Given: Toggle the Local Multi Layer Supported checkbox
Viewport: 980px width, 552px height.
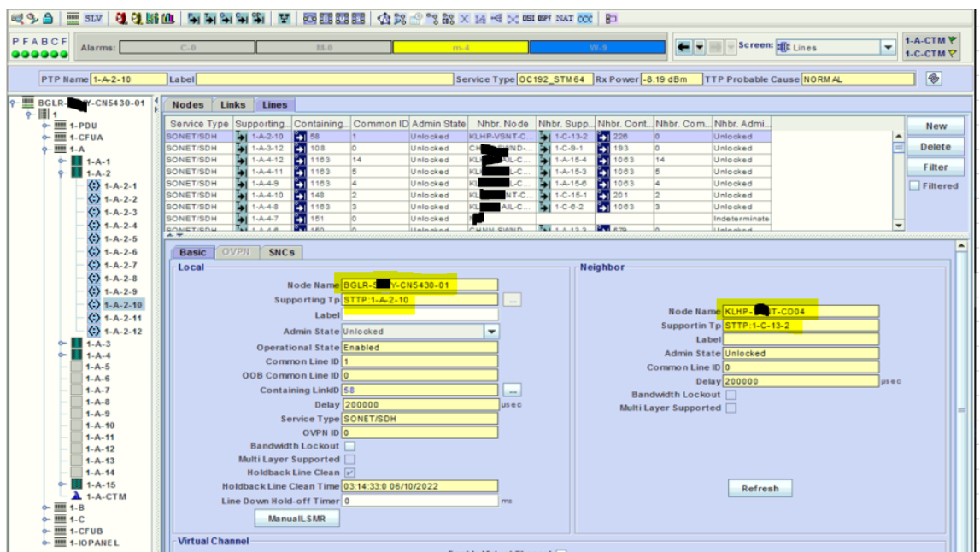Looking at the screenshot, I should 350,459.
